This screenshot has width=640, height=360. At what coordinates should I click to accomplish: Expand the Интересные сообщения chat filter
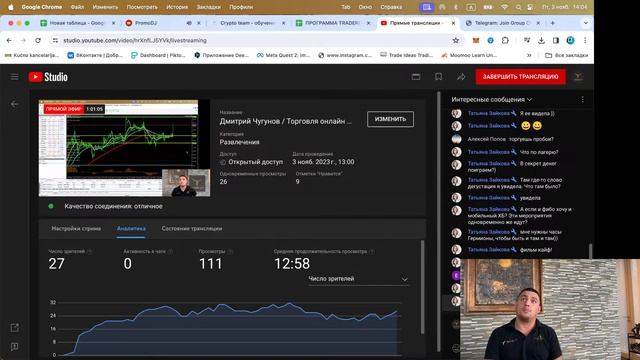click(491, 99)
